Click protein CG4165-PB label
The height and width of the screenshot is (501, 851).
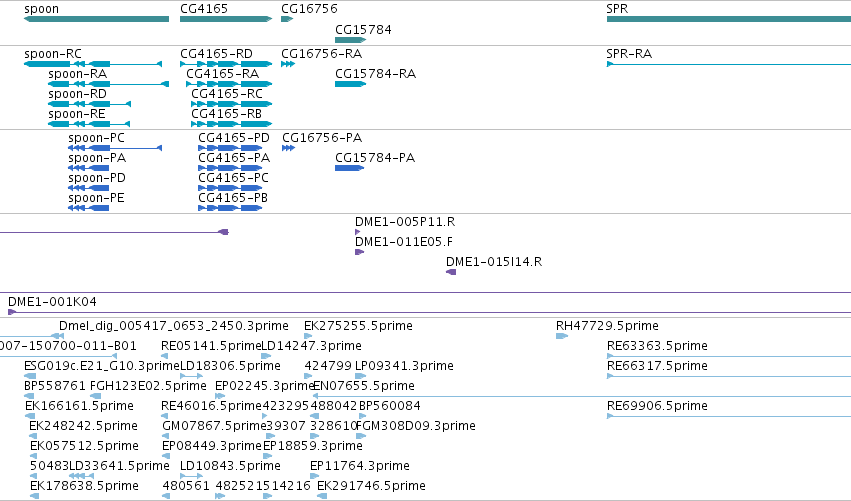[x=233, y=198]
